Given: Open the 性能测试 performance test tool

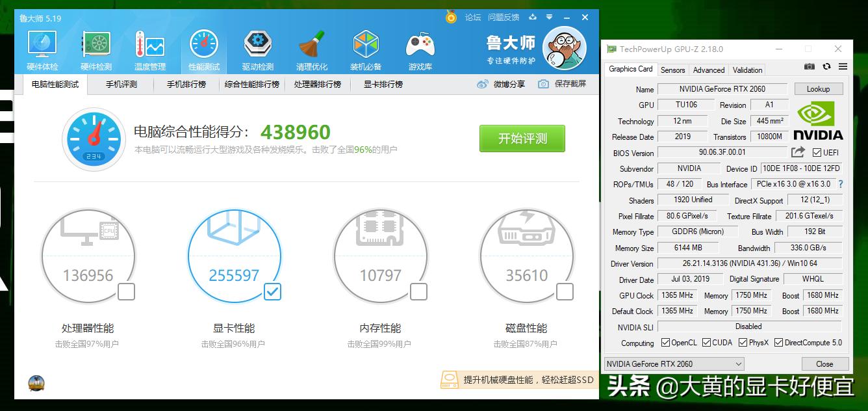Looking at the screenshot, I should [x=203, y=49].
